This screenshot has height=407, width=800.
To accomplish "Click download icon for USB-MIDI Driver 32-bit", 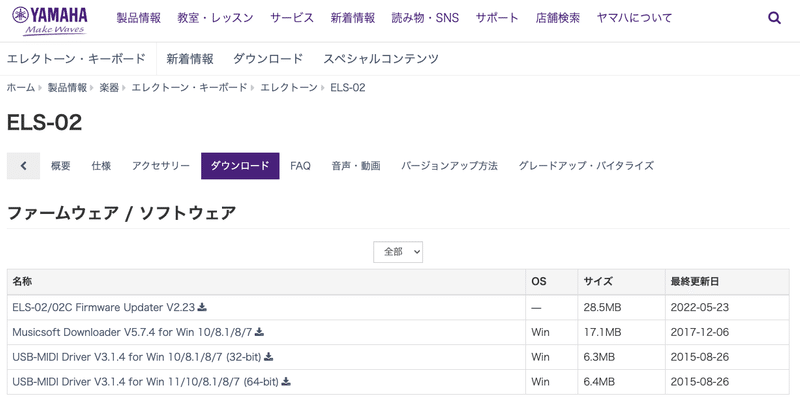I will [x=268, y=357].
